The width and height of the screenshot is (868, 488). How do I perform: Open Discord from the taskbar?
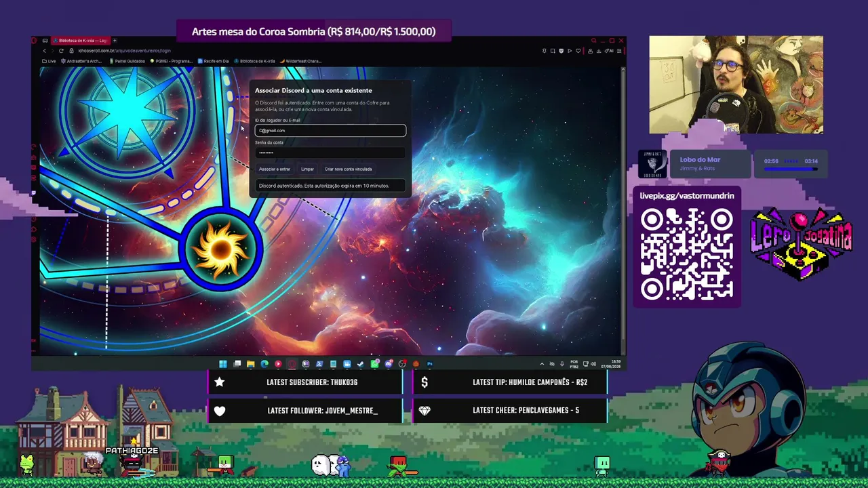coord(389,364)
